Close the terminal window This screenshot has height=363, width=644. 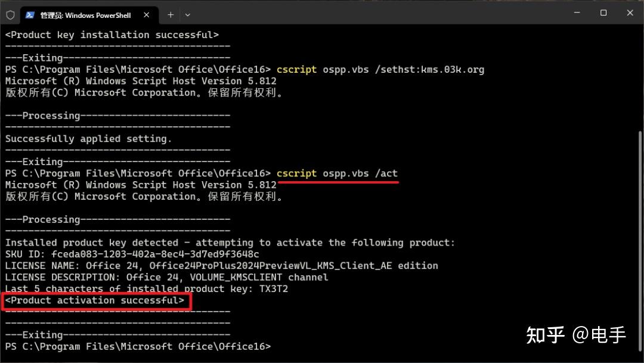630,13
